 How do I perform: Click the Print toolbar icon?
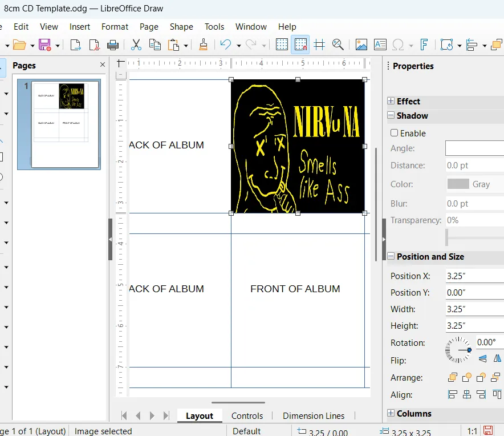(113, 45)
